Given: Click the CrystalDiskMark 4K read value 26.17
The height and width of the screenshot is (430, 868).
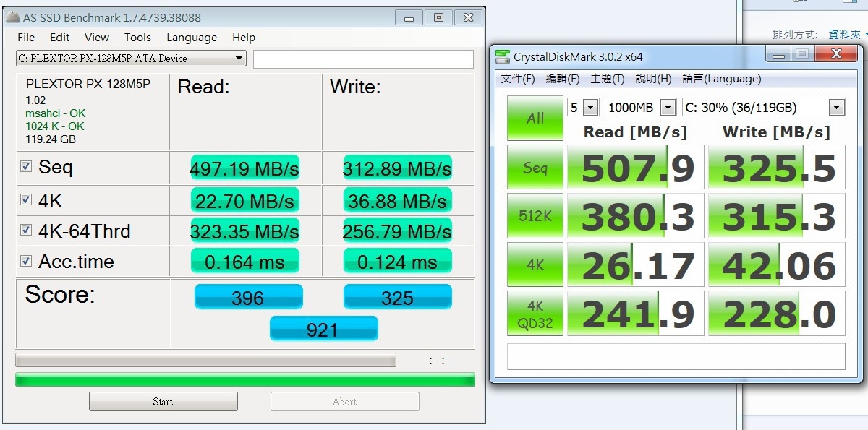Looking at the screenshot, I should (635, 265).
